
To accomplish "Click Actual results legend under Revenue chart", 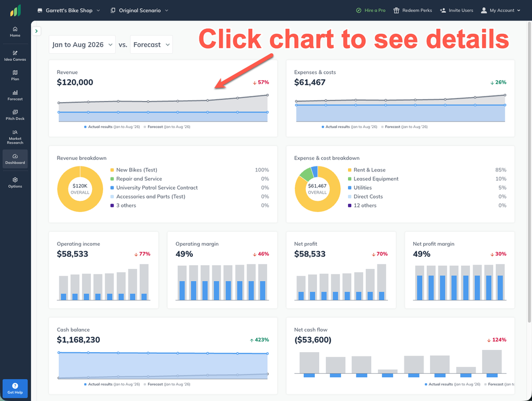I will [x=112, y=127].
